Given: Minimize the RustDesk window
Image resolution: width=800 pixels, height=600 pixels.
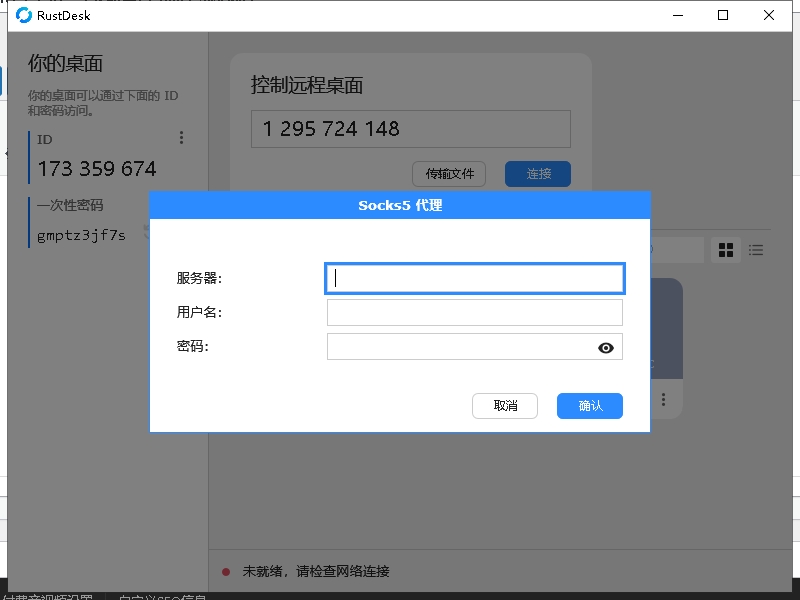Looking at the screenshot, I should (x=678, y=15).
